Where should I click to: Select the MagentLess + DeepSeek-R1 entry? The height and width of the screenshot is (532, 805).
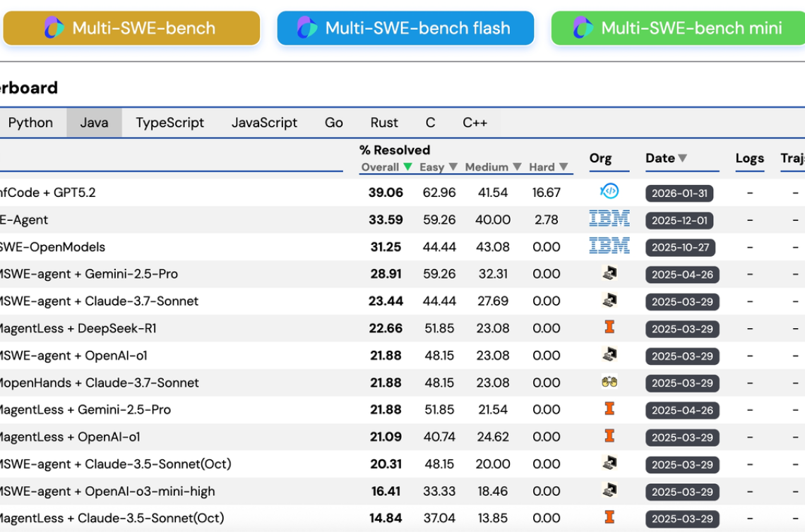tap(78, 328)
